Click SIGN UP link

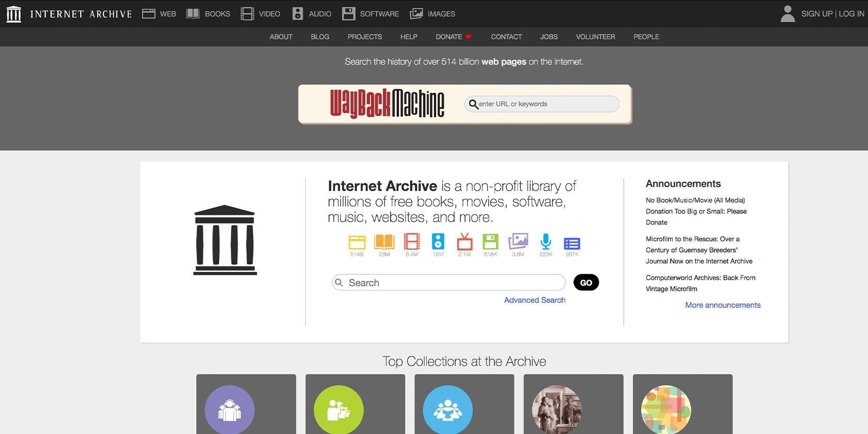pos(817,14)
